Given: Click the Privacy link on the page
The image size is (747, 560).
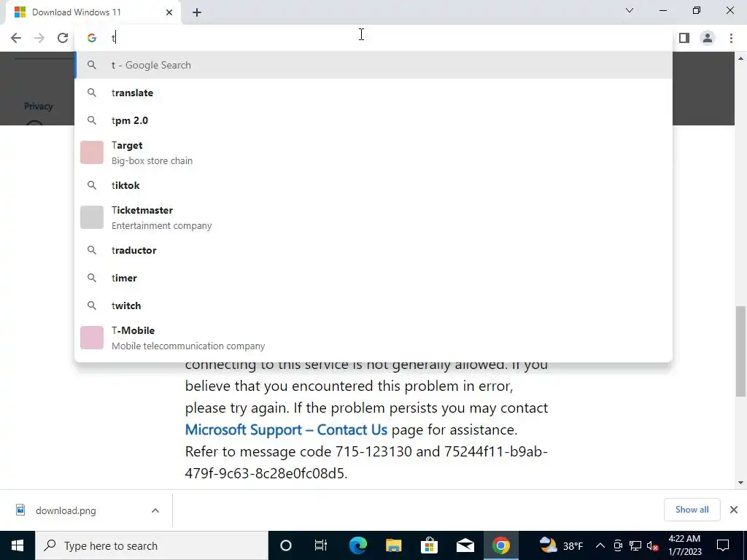Looking at the screenshot, I should point(38,106).
